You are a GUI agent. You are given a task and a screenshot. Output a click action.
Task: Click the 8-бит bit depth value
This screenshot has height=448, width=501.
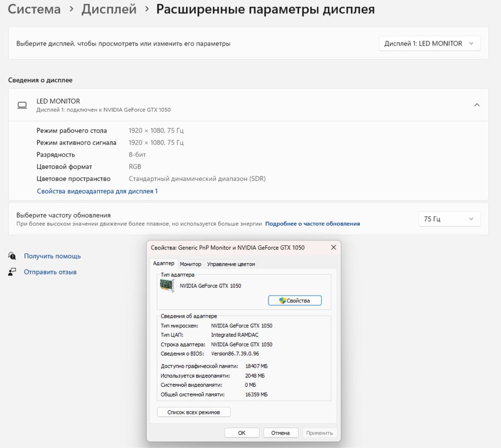coord(137,155)
